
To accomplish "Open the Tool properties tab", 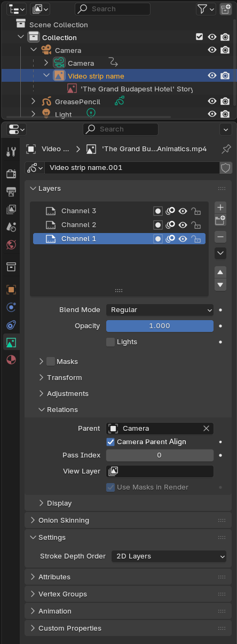I will pos(11,152).
